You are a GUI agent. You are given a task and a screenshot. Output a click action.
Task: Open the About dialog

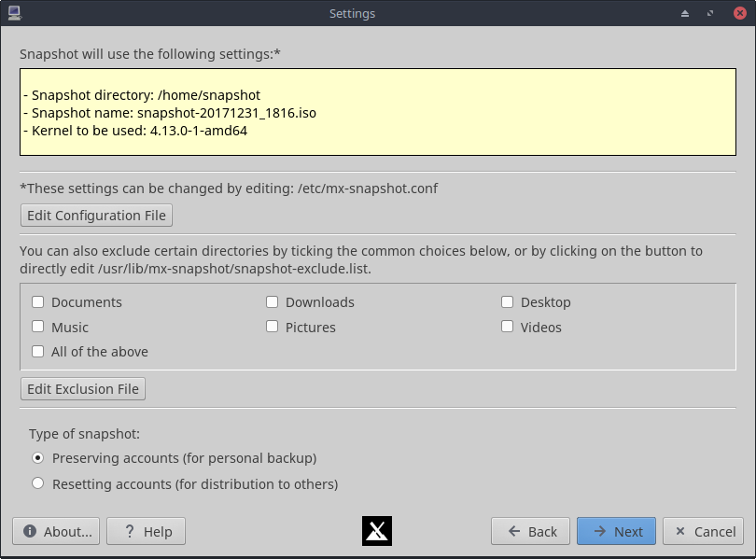point(57,531)
